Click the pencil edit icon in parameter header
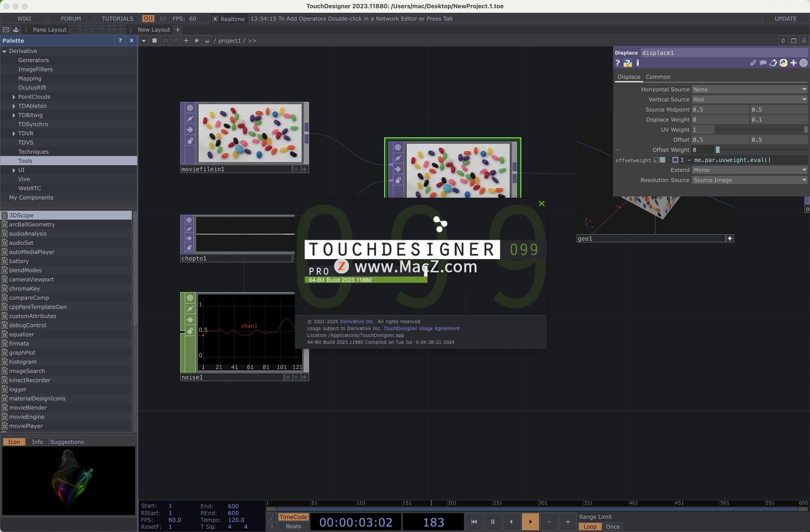 (753, 63)
